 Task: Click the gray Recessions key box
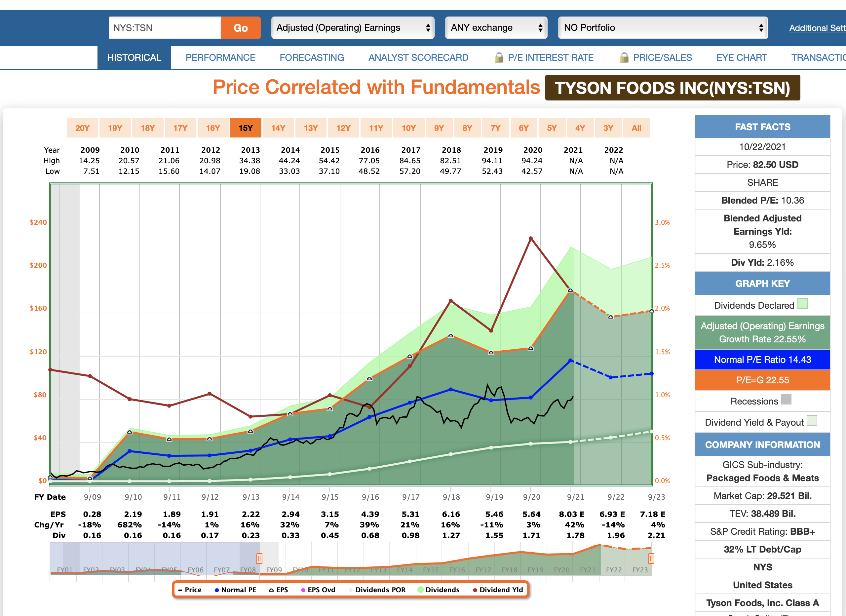(x=786, y=400)
